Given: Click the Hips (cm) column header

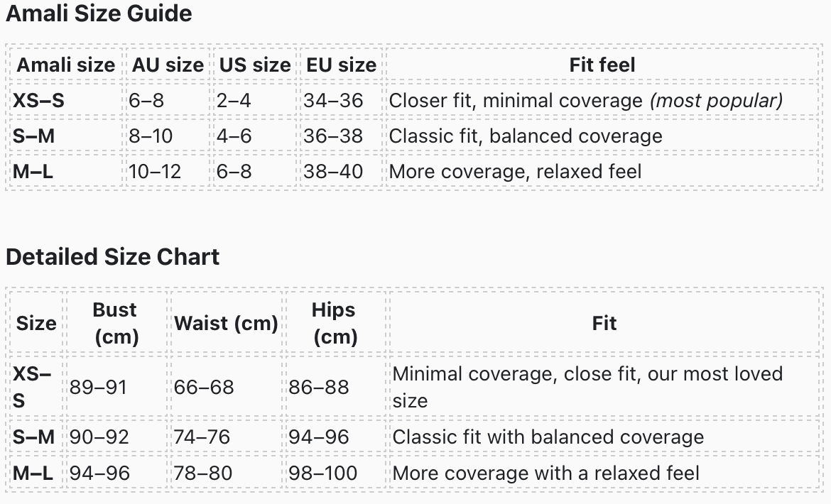Looking at the screenshot, I should [334, 323].
